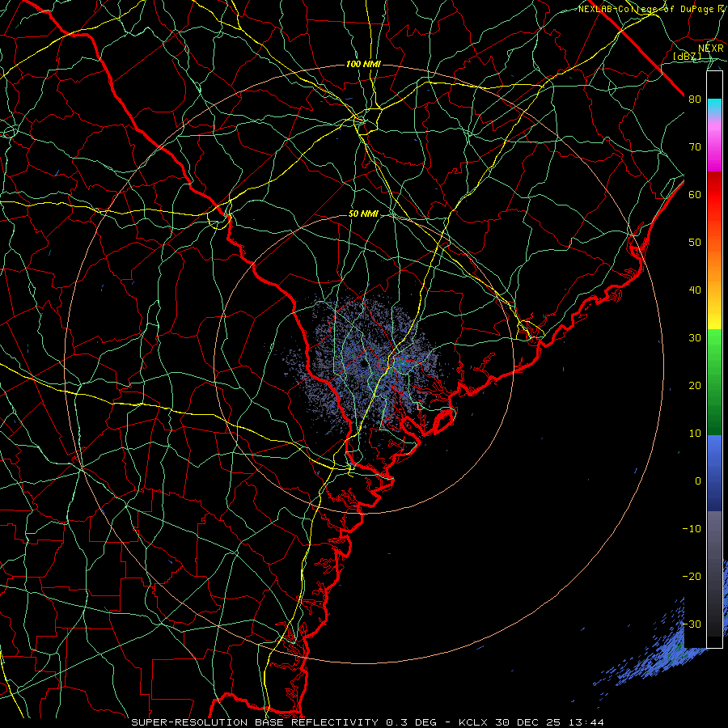
Task: Click the 50 NMI range ring label
Action: tap(363, 214)
